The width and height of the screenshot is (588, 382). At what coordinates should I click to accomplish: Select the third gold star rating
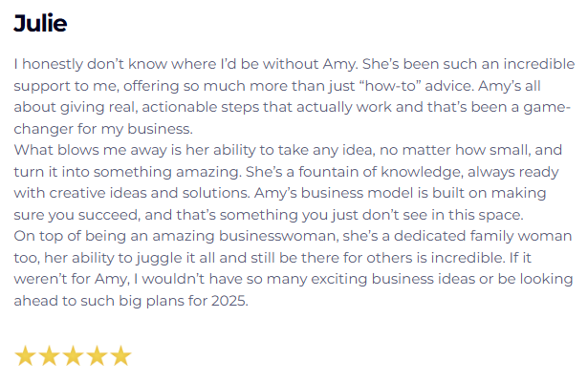click(x=73, y=355)
